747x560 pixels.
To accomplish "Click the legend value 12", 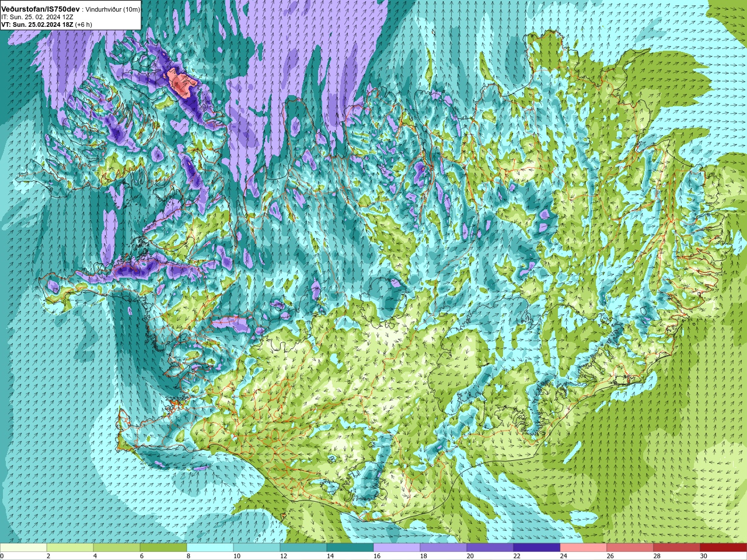I will (284, 556).
